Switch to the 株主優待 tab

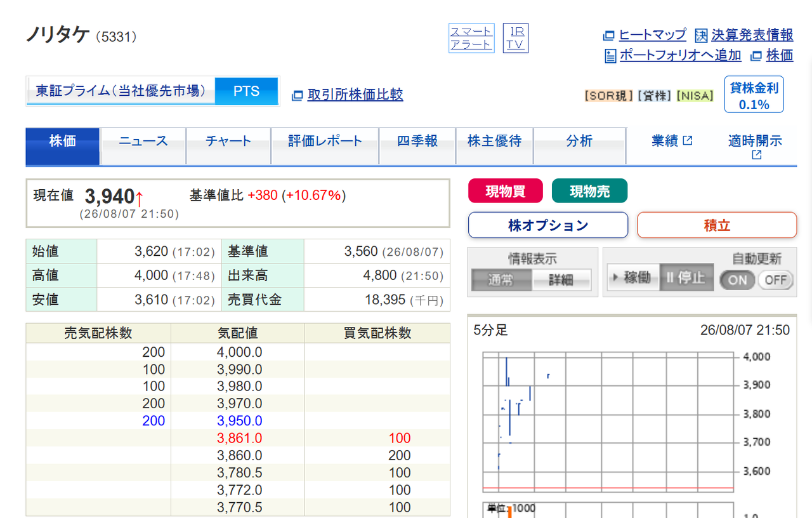[x=495, y=146]
